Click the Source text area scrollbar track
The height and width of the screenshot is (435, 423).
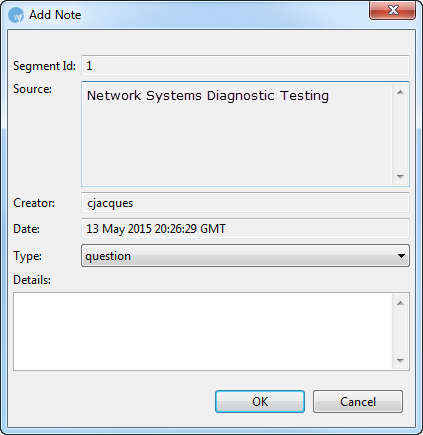[x=401, y=134]
